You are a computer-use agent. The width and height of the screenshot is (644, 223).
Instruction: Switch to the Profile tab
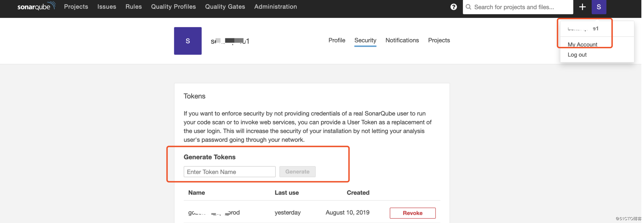[337, 40]
